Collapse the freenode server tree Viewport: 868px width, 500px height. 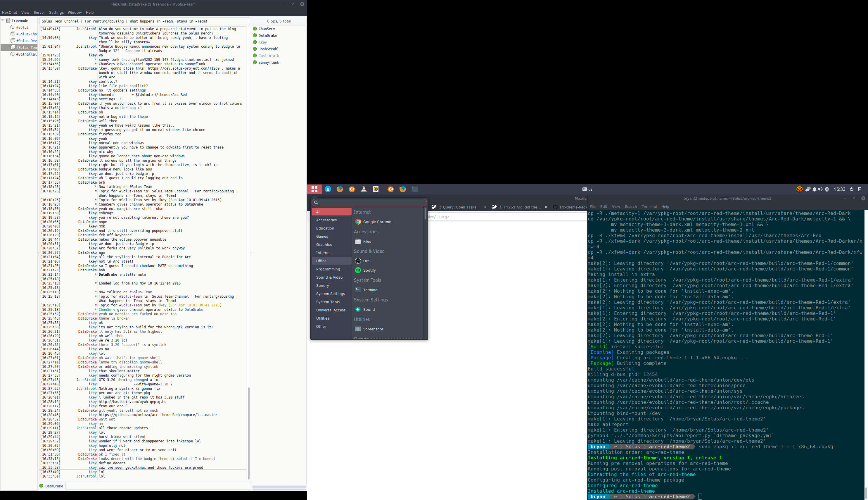point(2,20)
